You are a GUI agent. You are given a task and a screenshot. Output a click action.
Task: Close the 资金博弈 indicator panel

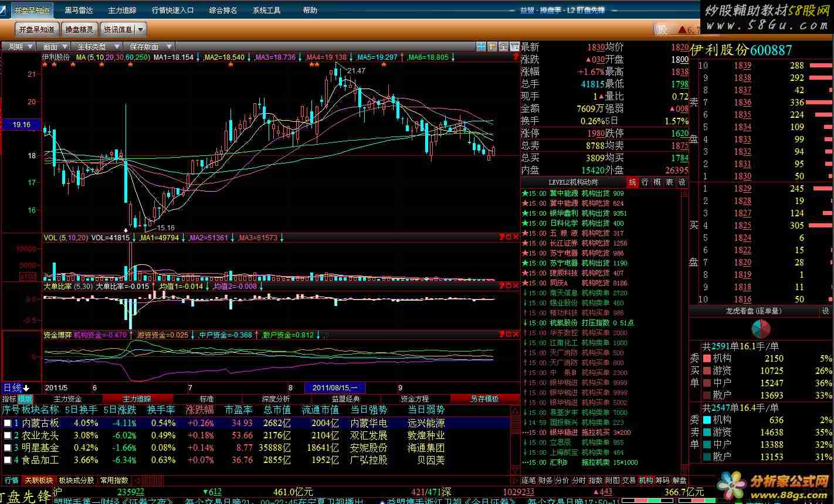coord(516,335)
